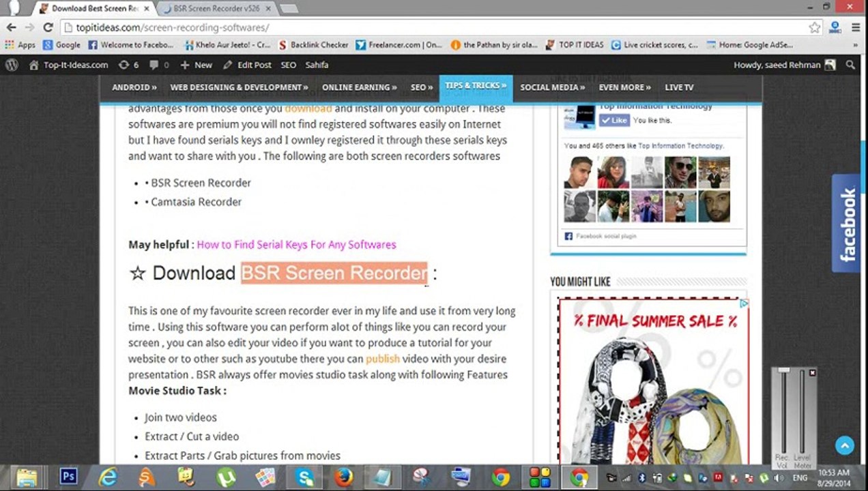Open Top Information Technology page link
The height and width of the screenshot is (491, 868).
coord(680,146)
